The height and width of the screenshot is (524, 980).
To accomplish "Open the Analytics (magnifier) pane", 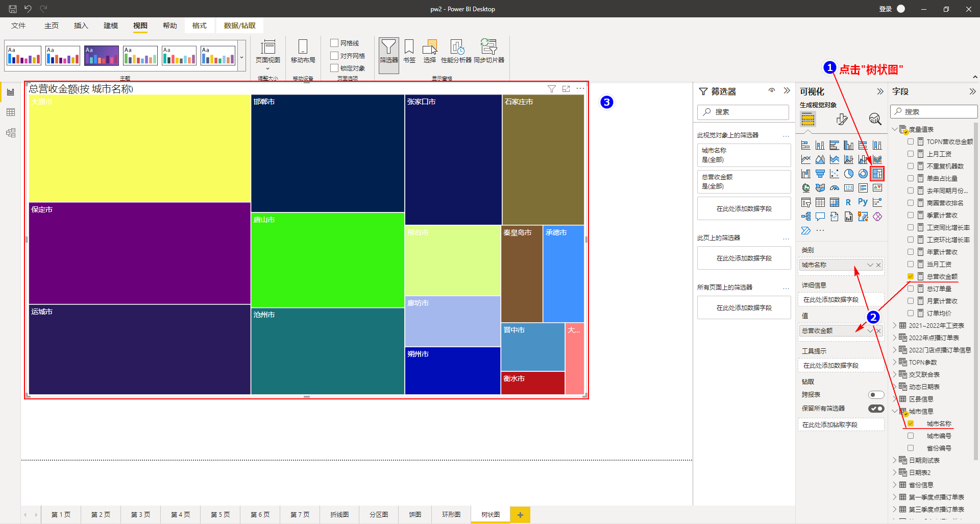I will (875, 119).
